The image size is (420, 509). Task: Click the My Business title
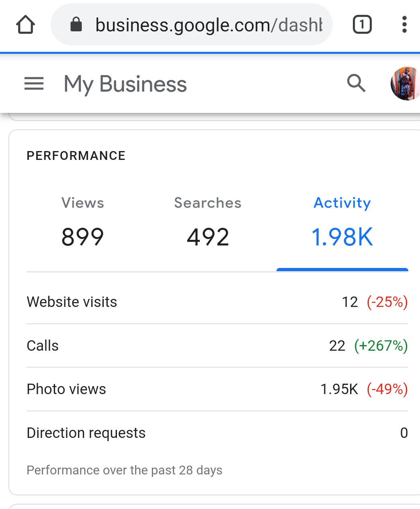(x=125, y=84)
